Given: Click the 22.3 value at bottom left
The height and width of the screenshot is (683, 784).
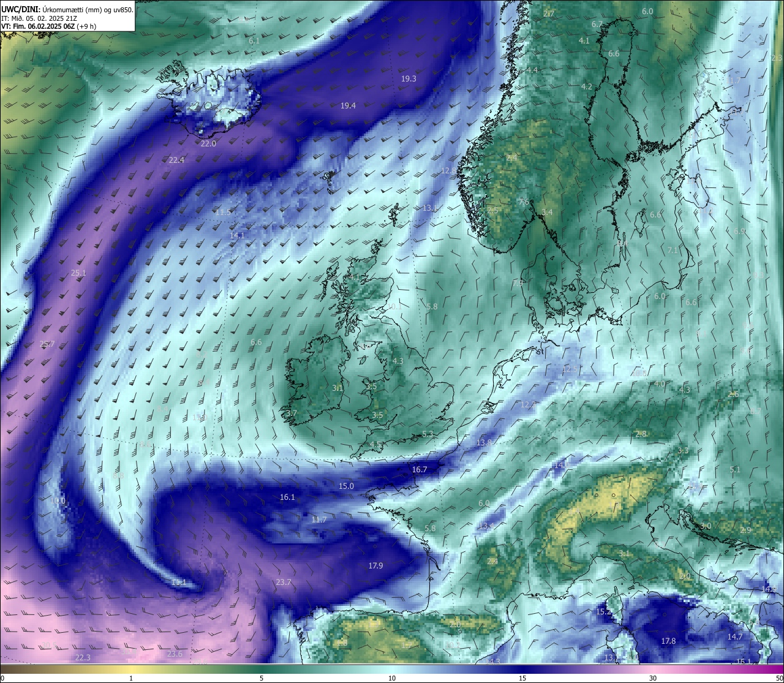Looking at the screenshot, I should pos(83,657).
